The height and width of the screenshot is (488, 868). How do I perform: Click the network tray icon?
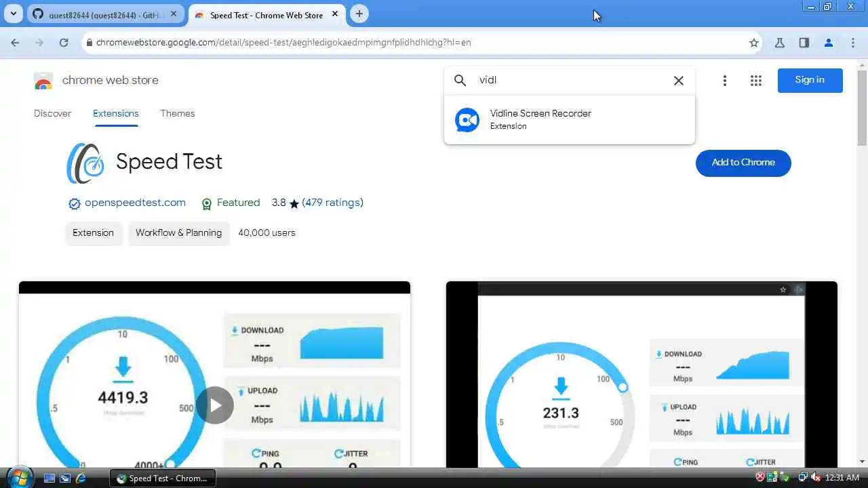point(803,478)
